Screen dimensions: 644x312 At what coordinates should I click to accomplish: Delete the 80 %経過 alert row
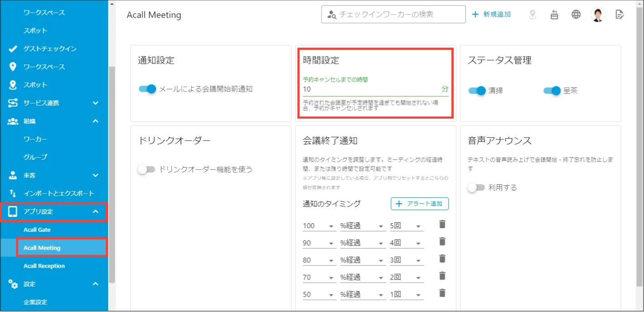pos(442,259)
